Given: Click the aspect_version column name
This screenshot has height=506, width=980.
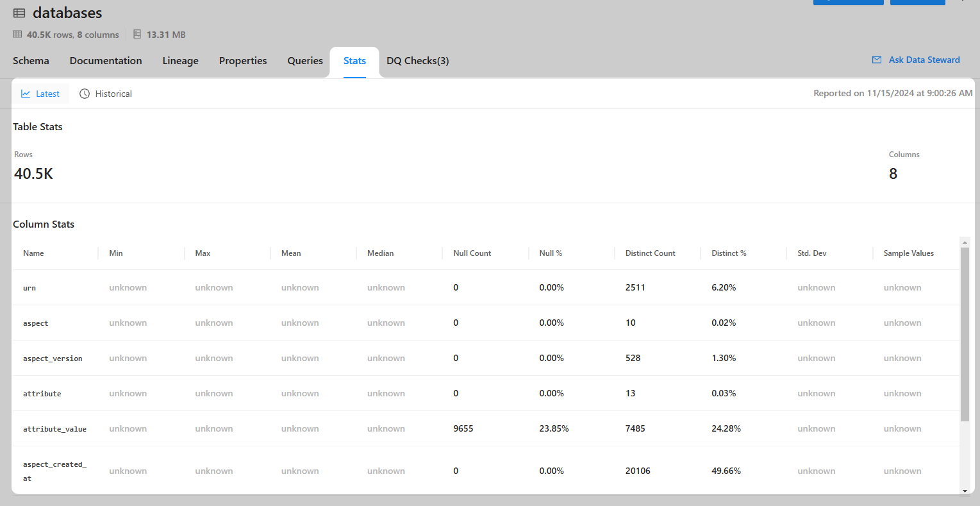Looking at the screenshot, I should [x=53, y=358].
